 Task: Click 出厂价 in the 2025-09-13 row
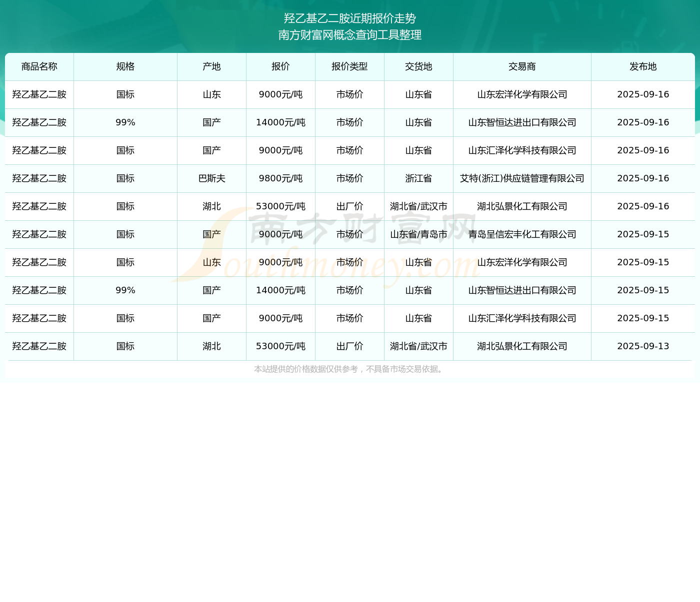(x=350, y=346)
